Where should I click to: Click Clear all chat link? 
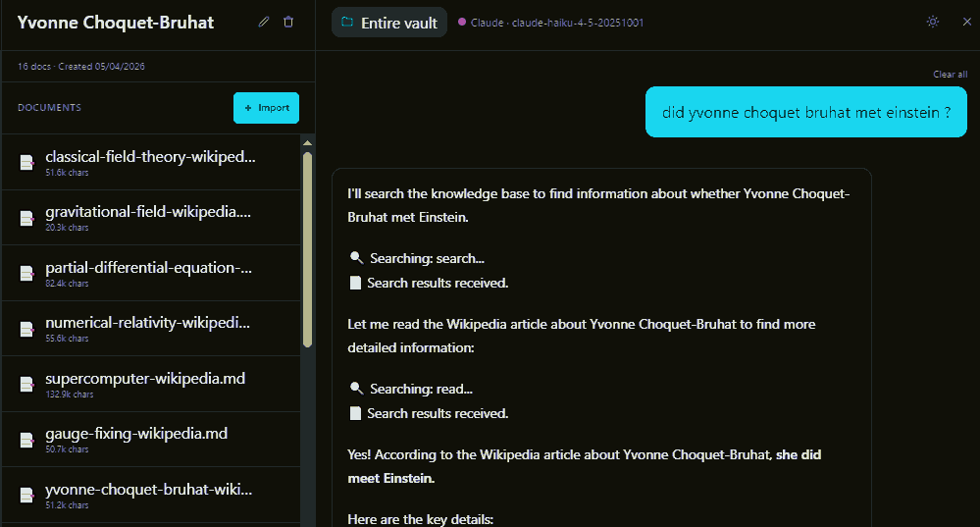coord(950,74)
